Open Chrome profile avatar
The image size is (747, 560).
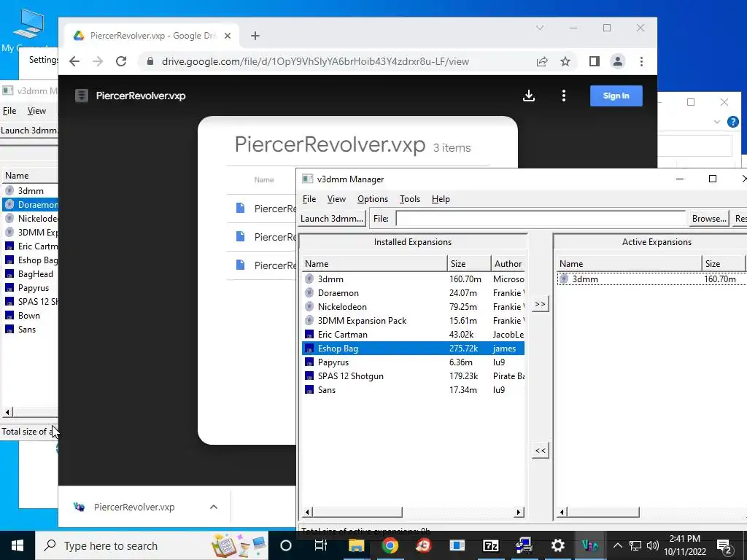pyautogui.click(x=617, y=61)
